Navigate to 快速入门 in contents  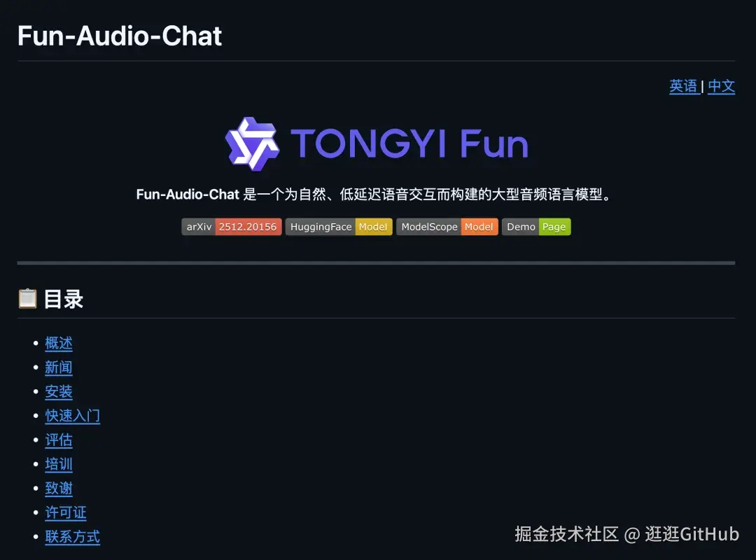coord(72,415)
